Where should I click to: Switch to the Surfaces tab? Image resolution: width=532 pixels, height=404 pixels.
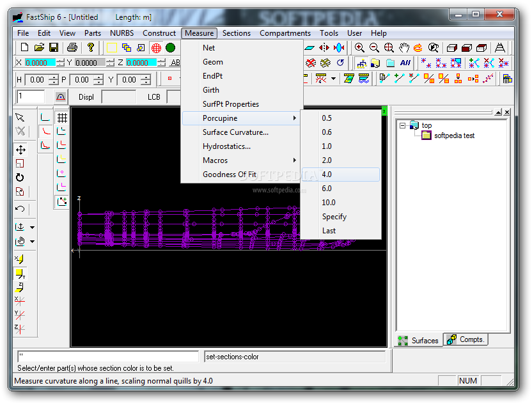pos(418,340)
